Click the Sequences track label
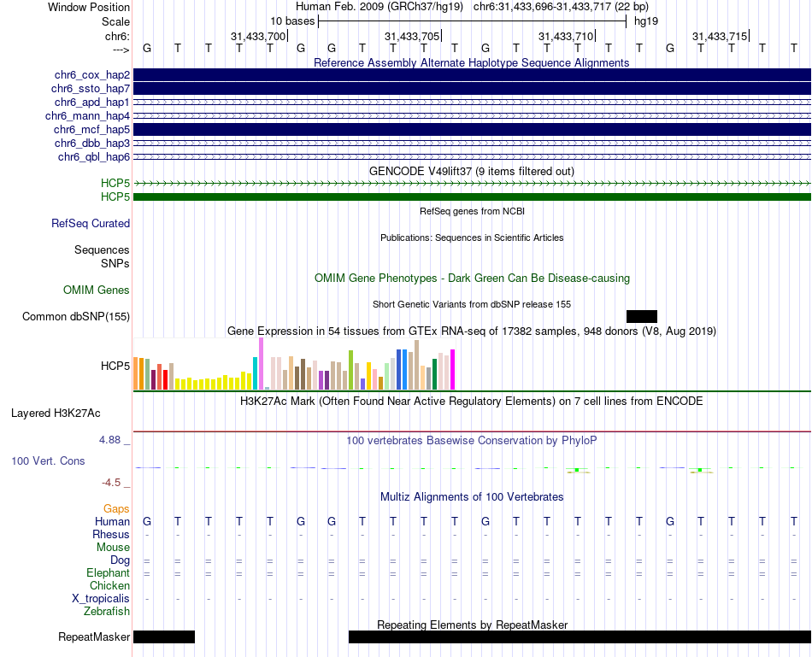Viewport: 812px width, 657px height. 102,250
